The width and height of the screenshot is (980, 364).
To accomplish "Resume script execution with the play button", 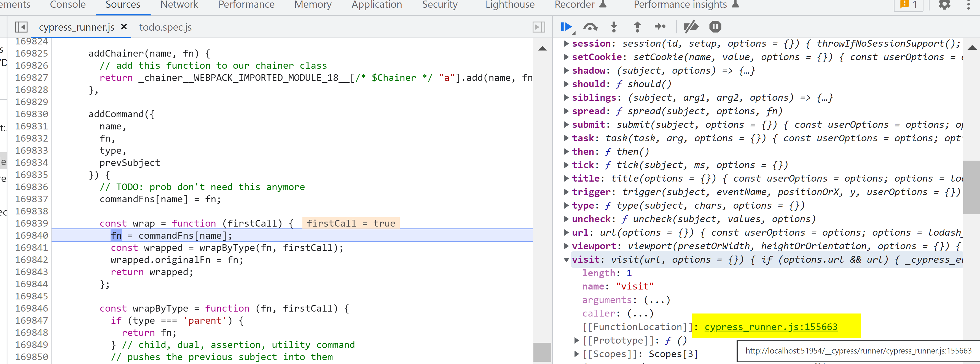I will click(x=566, y=27).
